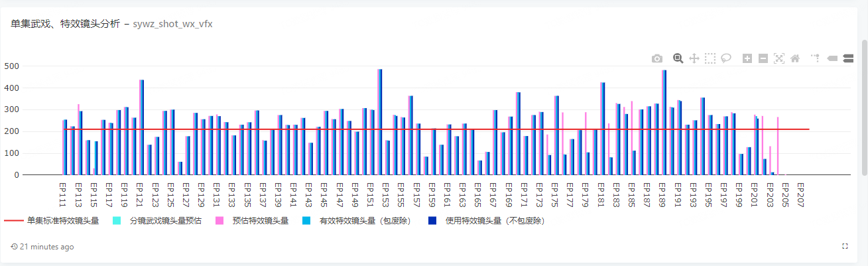Click the 21 minutes ago refresh timestamp
This screenshot has height=266, width=868.
click(42, 247)
